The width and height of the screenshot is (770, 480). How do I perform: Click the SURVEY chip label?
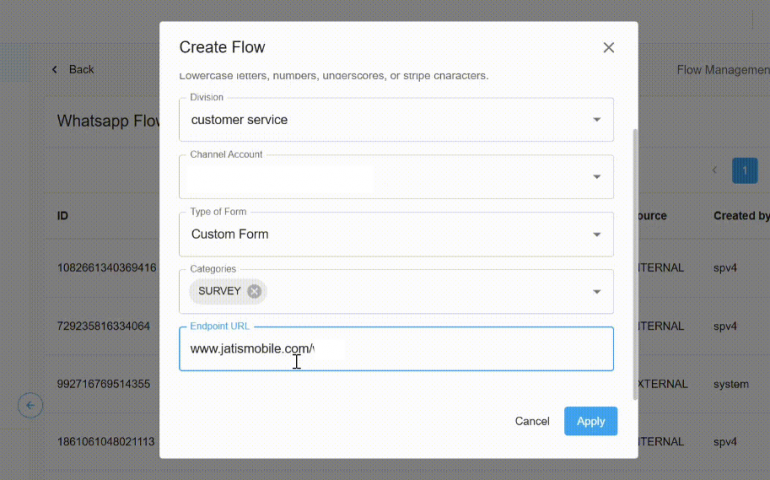219,291
